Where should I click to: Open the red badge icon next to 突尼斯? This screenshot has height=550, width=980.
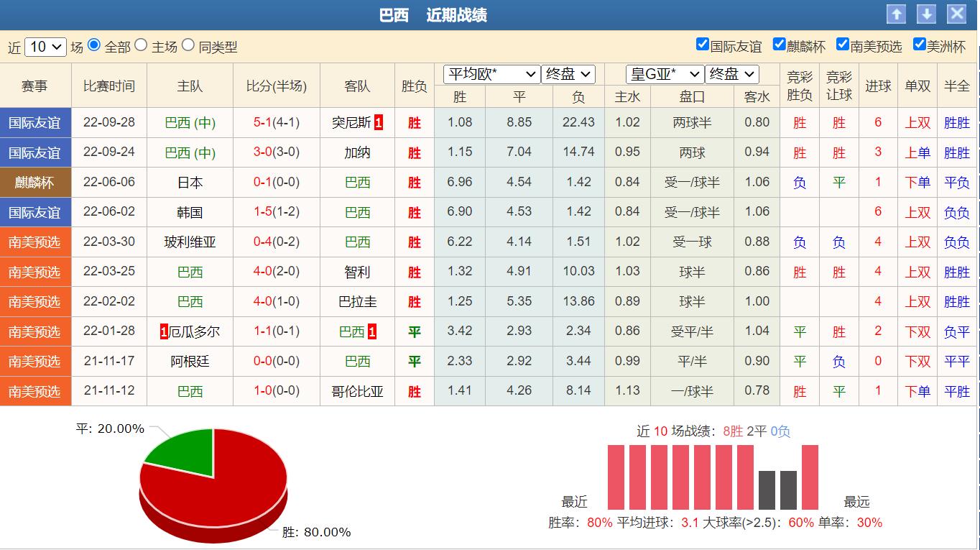tap(379, 122)
